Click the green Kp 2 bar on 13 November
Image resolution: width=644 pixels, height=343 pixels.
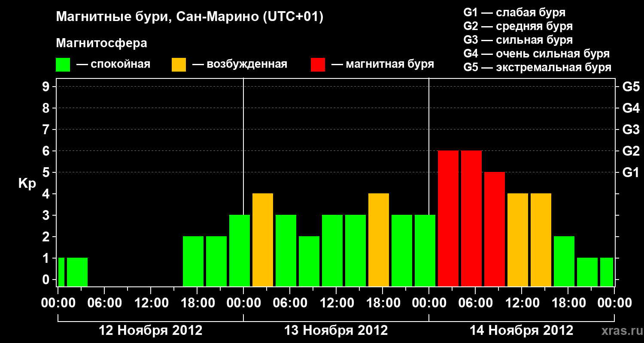click(309, 262)
